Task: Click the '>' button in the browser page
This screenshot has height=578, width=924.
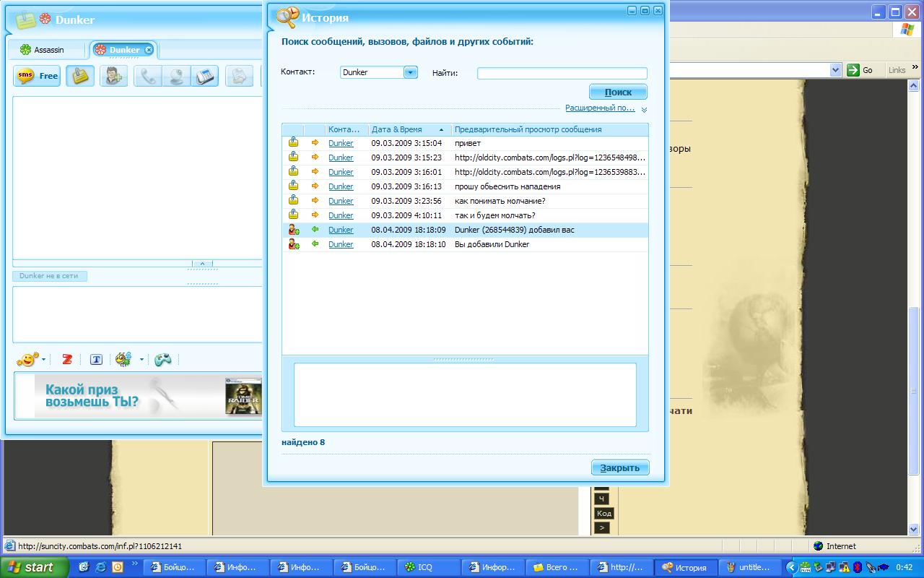Action: point(601,527)
